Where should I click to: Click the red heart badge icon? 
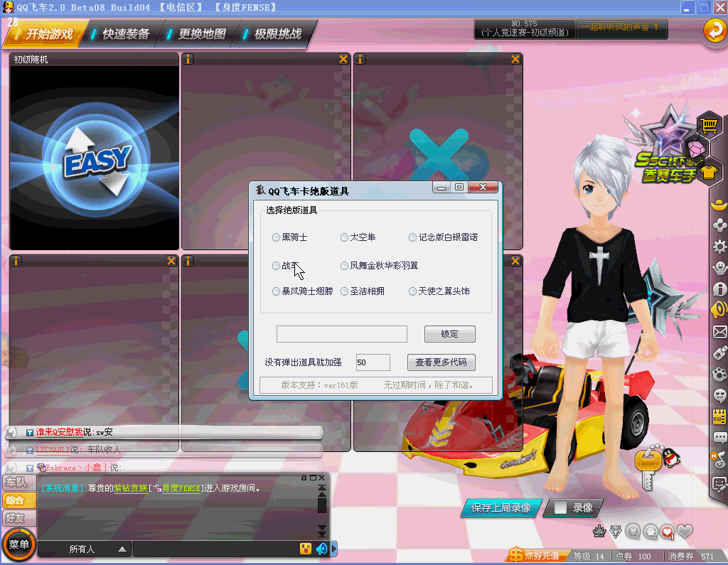[x=668, y=532]
